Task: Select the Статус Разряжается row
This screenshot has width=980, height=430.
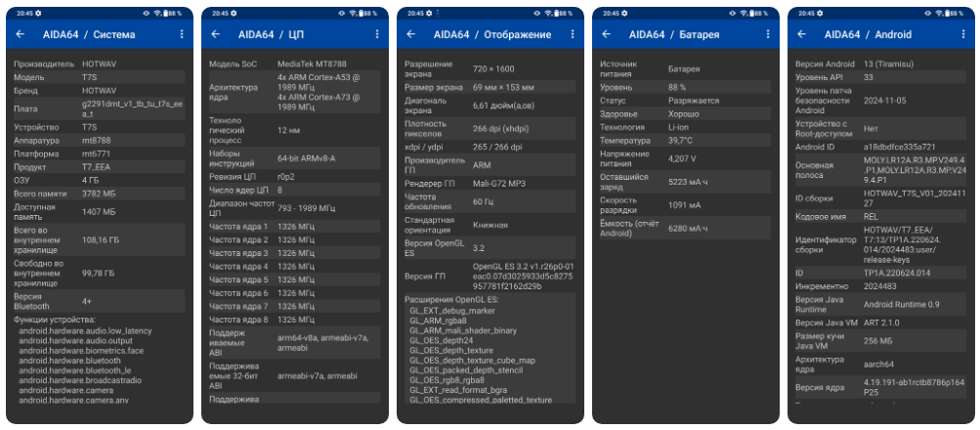Action: 685,101
